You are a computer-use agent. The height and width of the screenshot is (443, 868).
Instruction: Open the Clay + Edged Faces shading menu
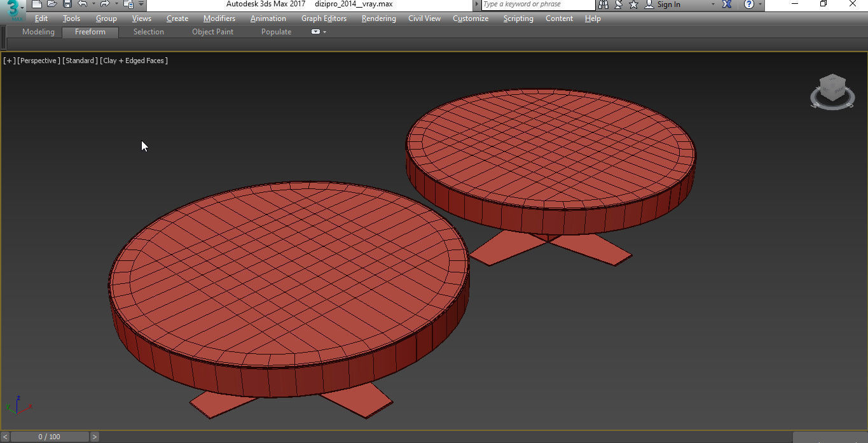click(134, 60)
